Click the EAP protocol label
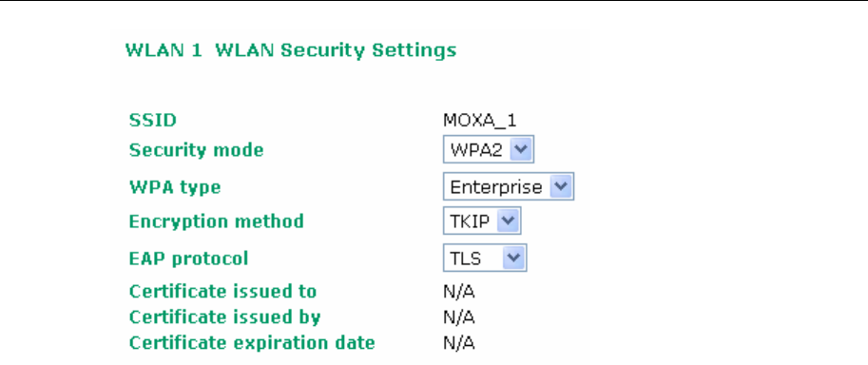 [x=188, y=259]
